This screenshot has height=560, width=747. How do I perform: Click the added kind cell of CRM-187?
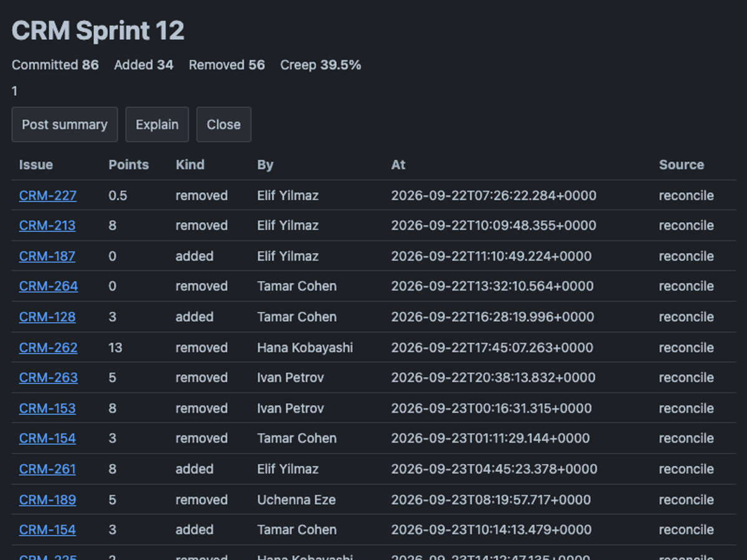[x=194, y=256]
